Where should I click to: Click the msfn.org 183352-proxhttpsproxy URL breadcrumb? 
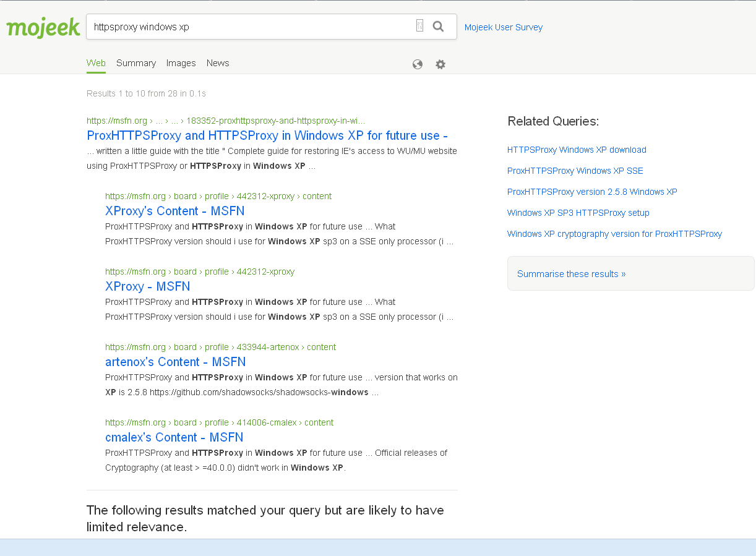[226, 121]
